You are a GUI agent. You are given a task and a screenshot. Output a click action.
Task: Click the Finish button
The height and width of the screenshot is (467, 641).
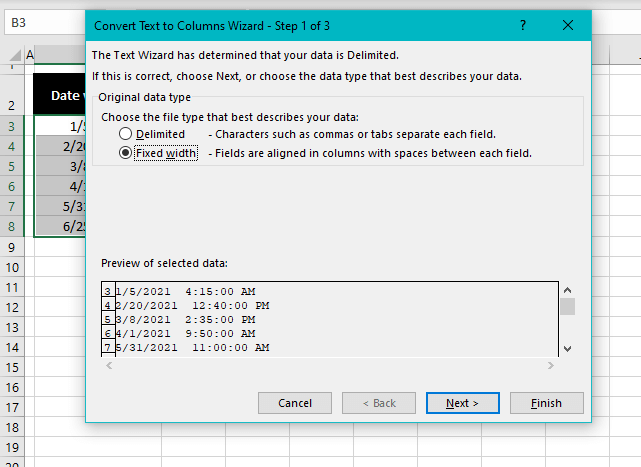click(546, 403)
